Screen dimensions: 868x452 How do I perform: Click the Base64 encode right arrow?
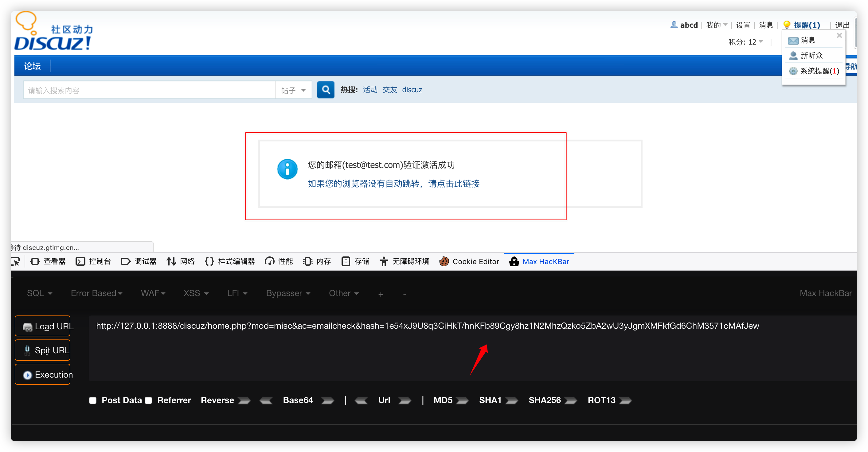coord(327,400)
